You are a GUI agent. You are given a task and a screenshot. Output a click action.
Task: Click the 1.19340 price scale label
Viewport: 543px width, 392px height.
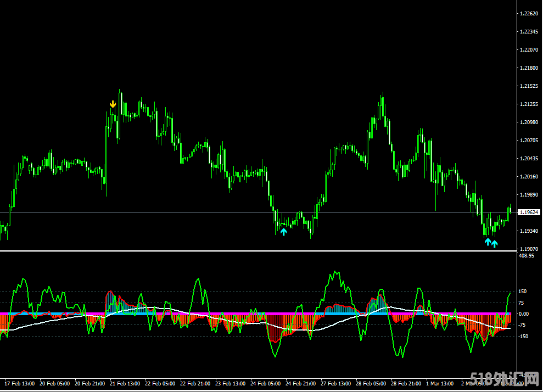529,231
